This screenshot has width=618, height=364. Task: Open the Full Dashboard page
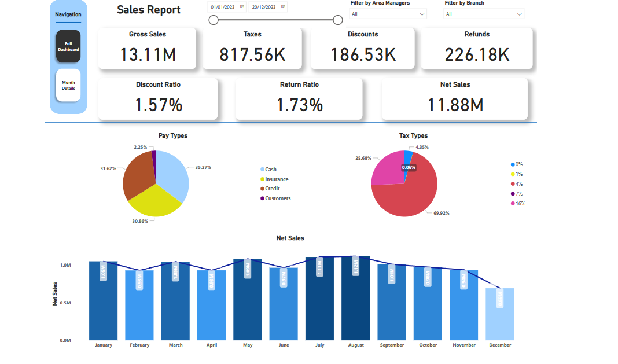[x=68, y=46]
